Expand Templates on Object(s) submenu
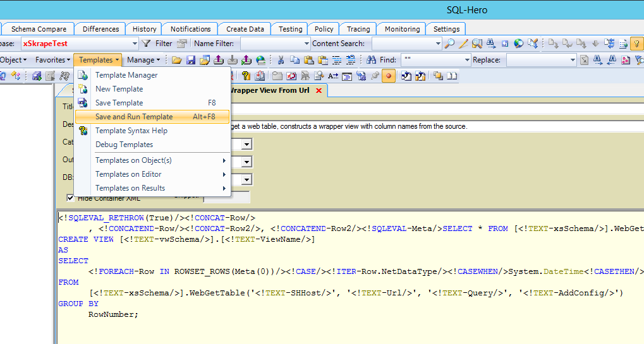644x344 pixels. click(x=152, y=160)
